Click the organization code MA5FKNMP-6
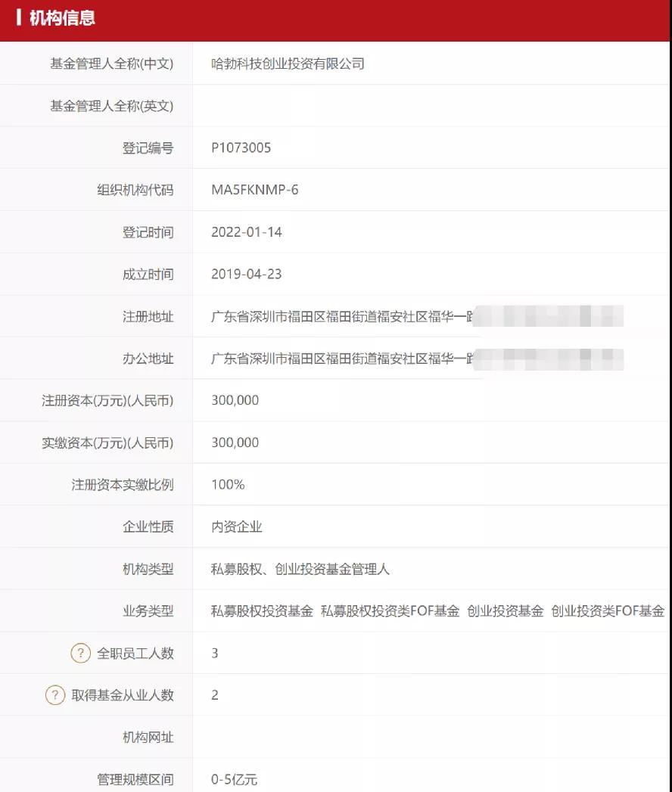 coord(255,190)
